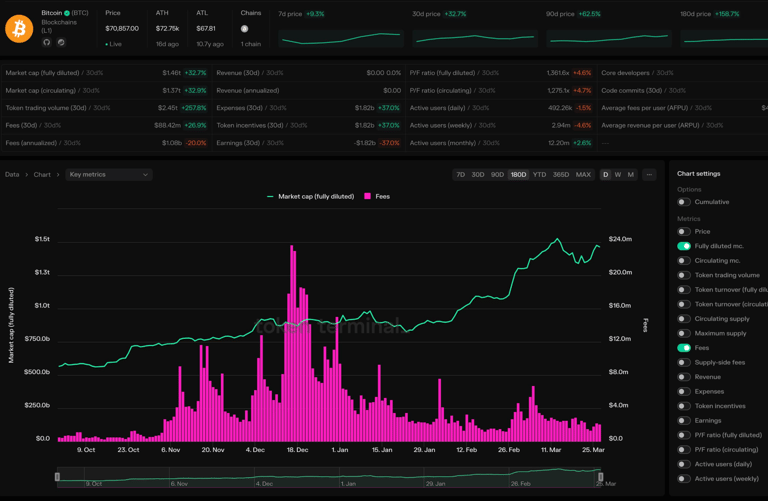Select the YTD time range
The image size is (768, 501).
[x=539, y=174]
